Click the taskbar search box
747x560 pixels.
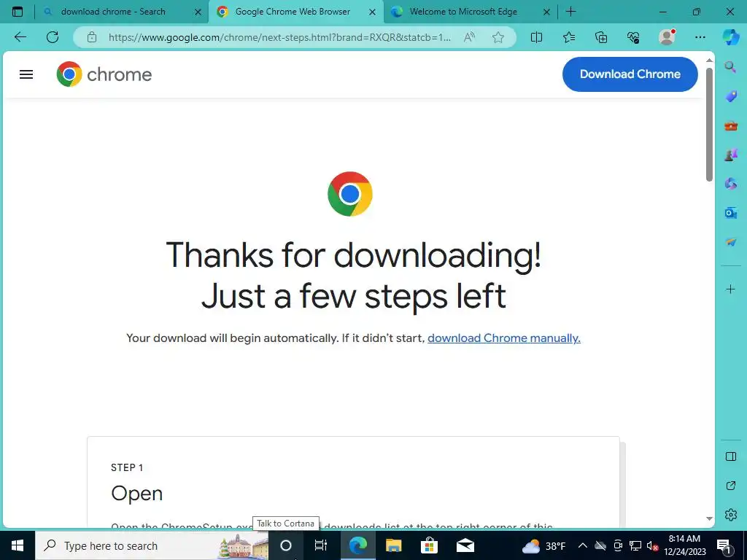(152, 545)
